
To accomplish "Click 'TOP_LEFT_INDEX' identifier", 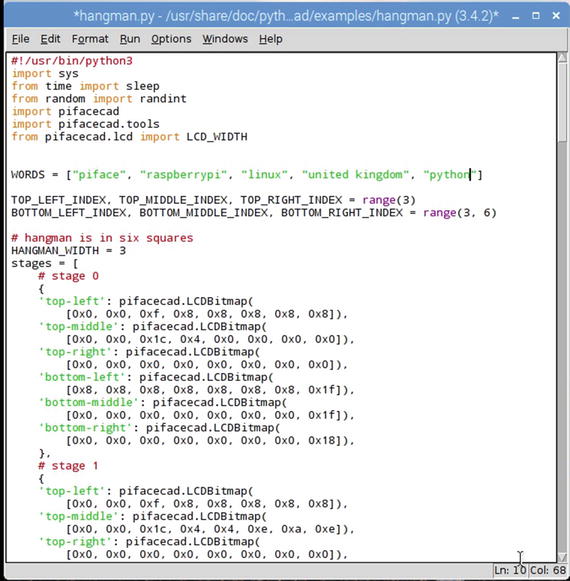I will 59,200.
